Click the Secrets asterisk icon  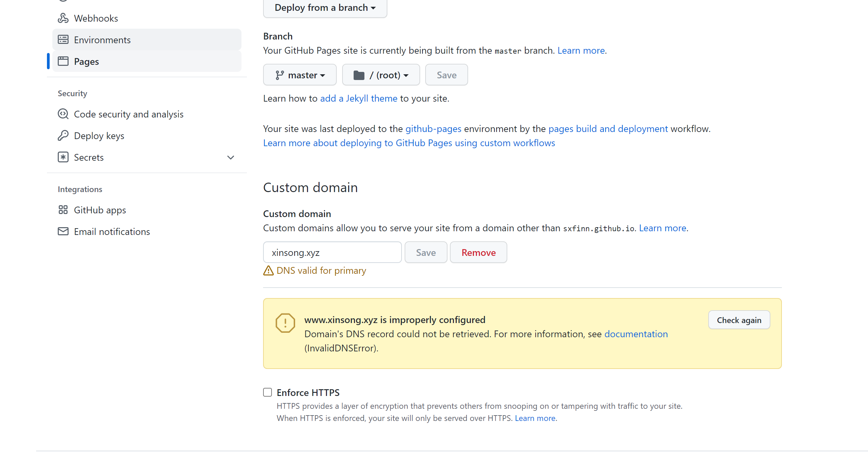point(63,157)
